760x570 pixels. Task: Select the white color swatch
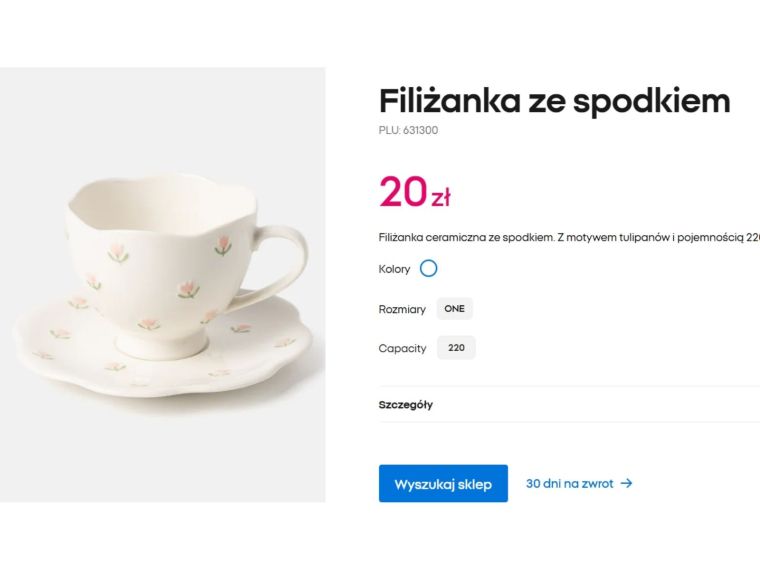tap(429, 269)
